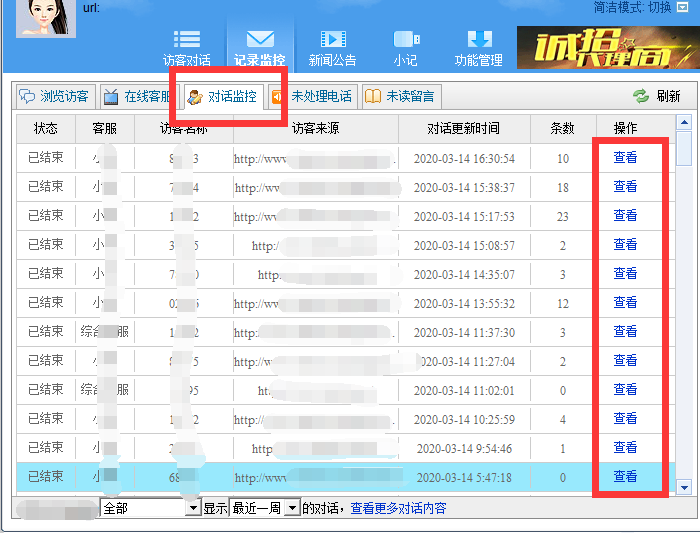
Task: Click the chat bubble icon of 浏览访客
Action: (x=27, y=96)
